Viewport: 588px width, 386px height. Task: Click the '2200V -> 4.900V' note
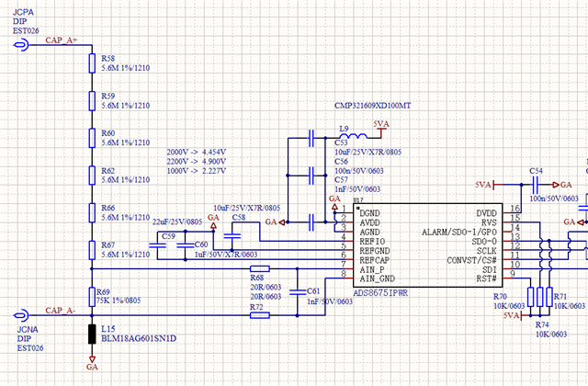[x=196, y=162]
